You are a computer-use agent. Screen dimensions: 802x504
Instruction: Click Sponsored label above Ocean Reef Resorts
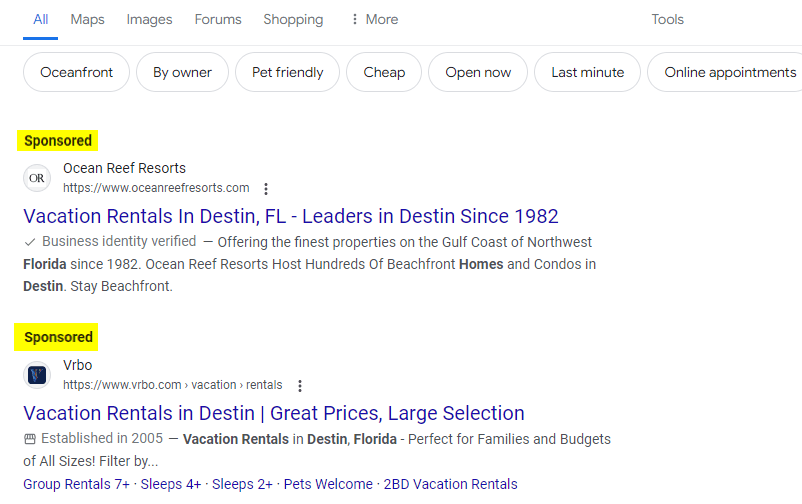click(58, 141)
